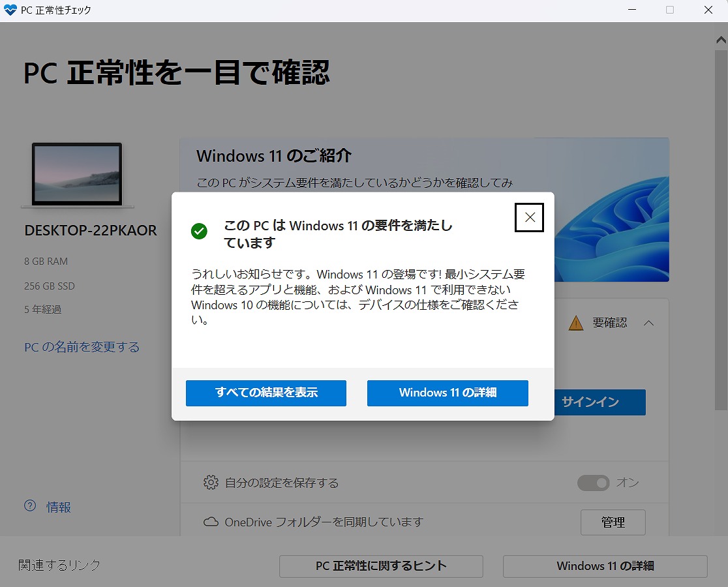
Task: Click the vertical scrollbar thumb
Action: [721, 230]
